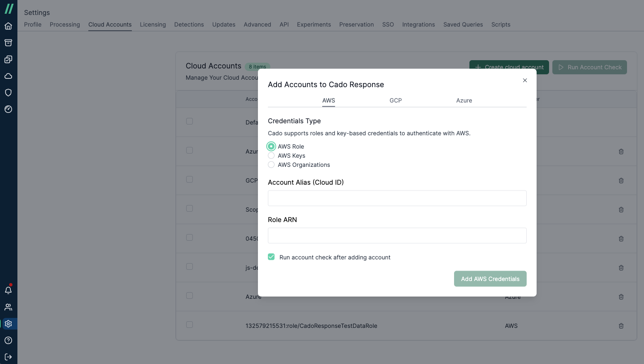Click the trash icon in the GCP row
This screenshot has height=364, width=644.
621,181
